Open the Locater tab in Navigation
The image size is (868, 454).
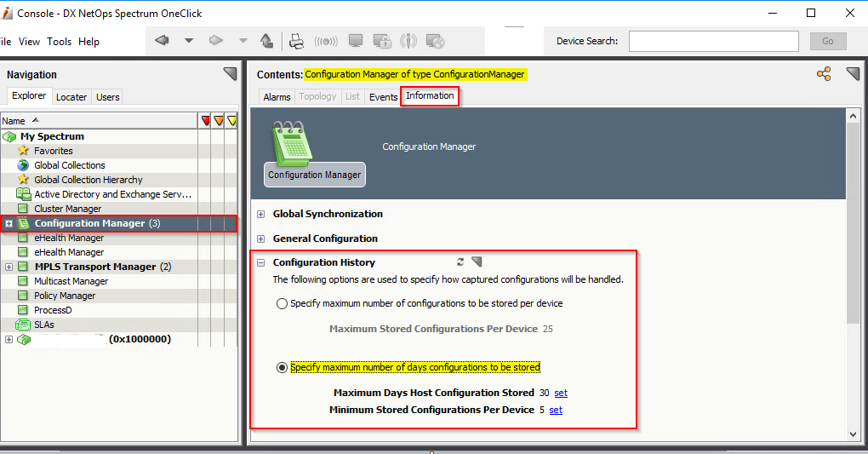(71, 97)
